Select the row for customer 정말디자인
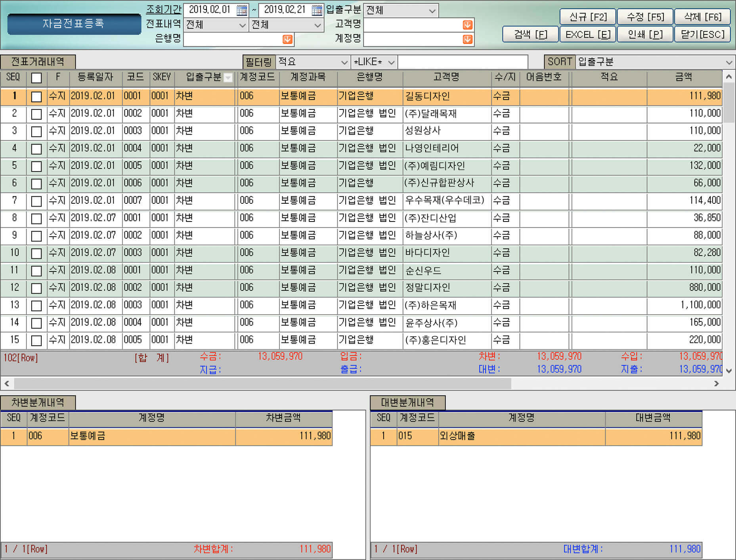Viewport: 736px width, 560px height. click(x=361, y=288)
